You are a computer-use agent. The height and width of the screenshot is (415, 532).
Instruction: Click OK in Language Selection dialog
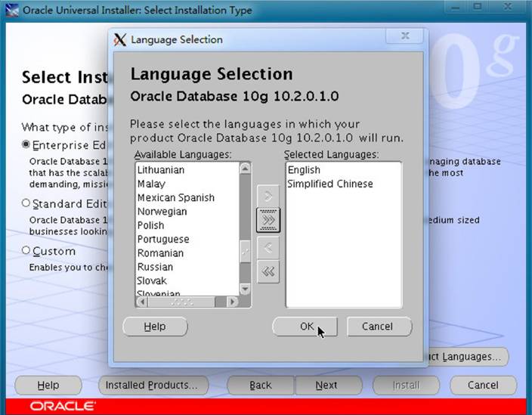click(x=305, y=327)
